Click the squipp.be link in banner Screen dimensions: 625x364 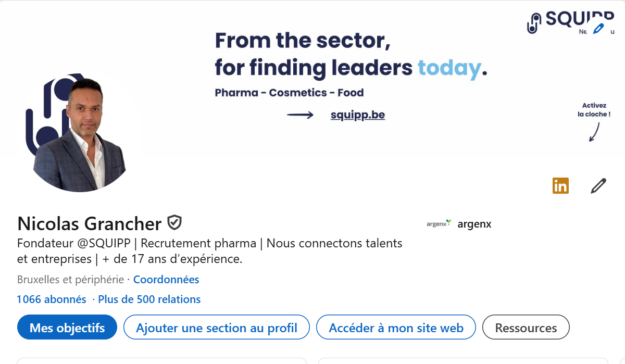pyautogui.click(x=358, y=115)
